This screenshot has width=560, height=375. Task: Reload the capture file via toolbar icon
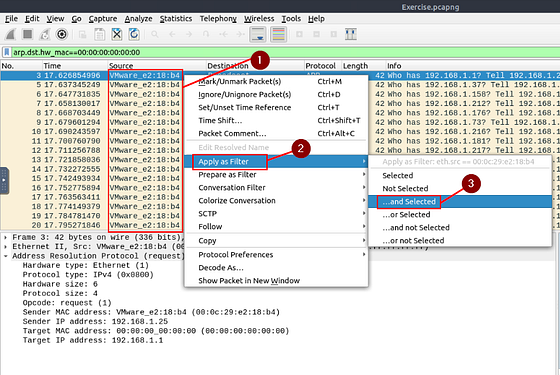coord(134,34)
